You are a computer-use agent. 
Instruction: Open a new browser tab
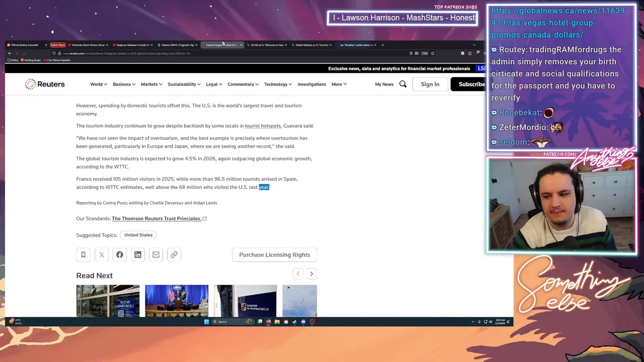(x=382, y=45)
